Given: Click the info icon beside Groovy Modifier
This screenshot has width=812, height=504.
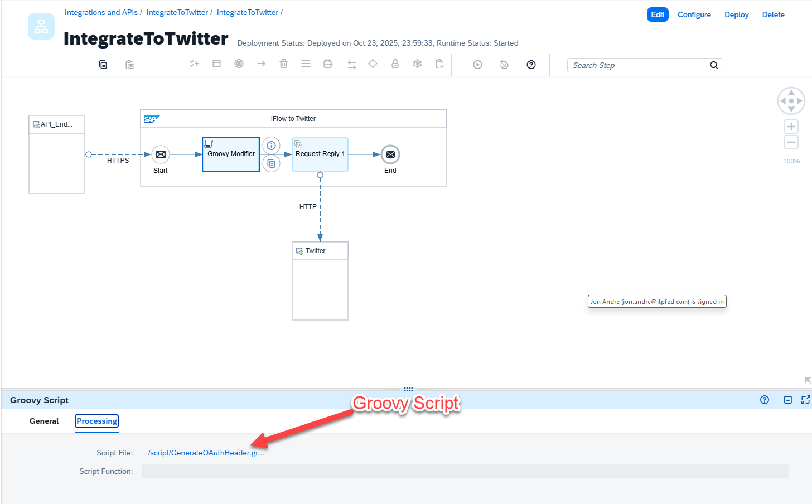Looking at the screenshot, I should point(271,146).
